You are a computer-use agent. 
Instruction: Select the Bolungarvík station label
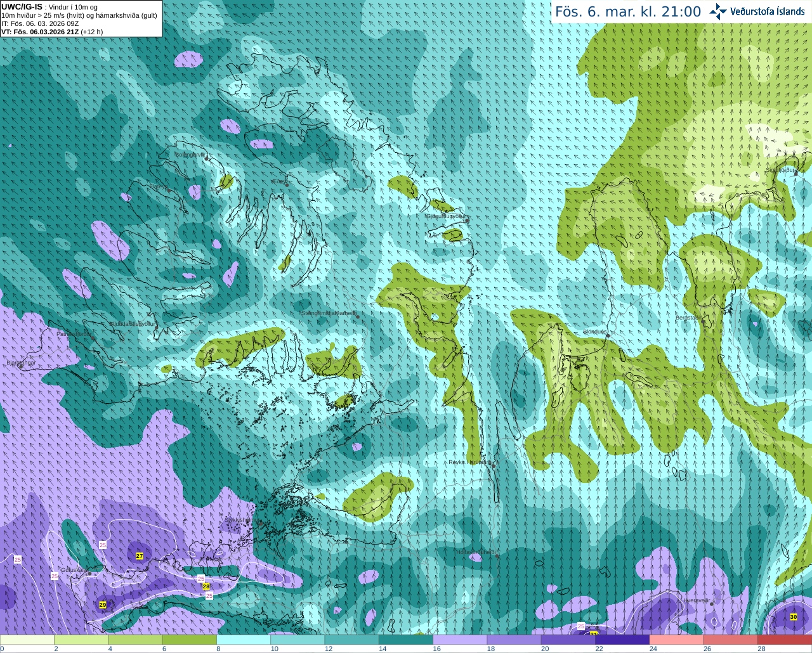click(190, 155)
